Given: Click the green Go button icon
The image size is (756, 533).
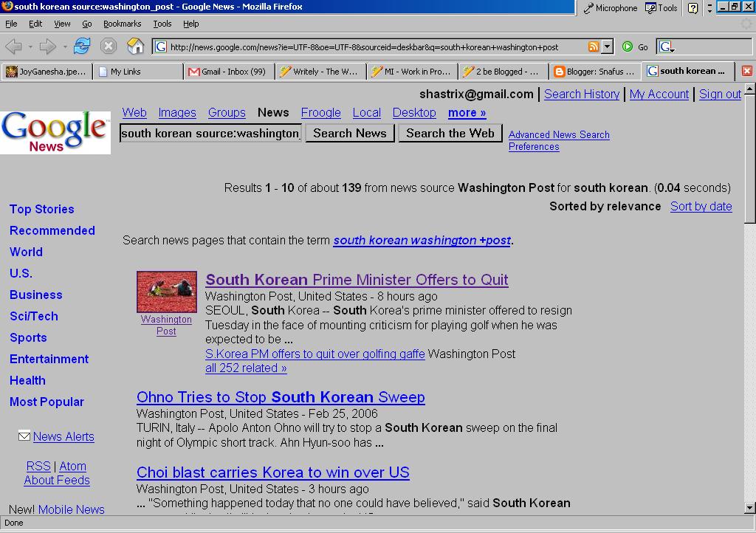Looking at the screenshot, I should click(628, 47).
